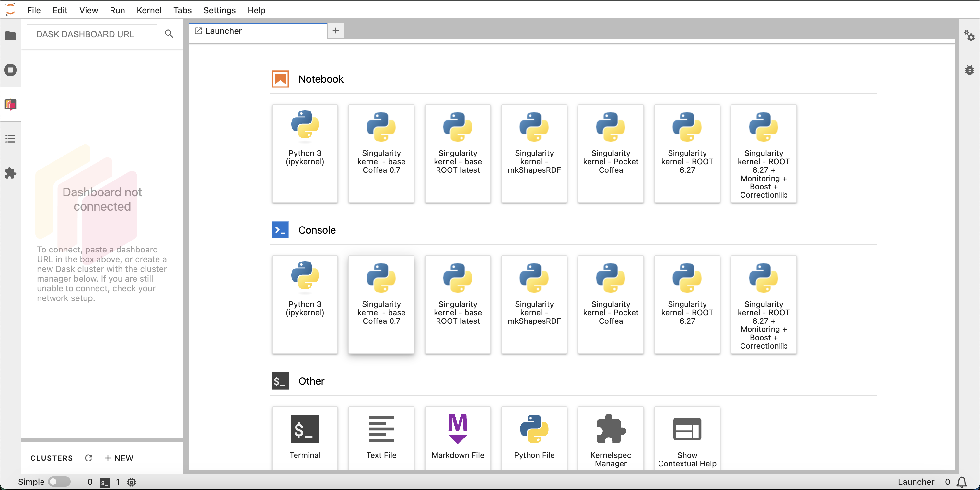Open the View menu

coord(88,10)
